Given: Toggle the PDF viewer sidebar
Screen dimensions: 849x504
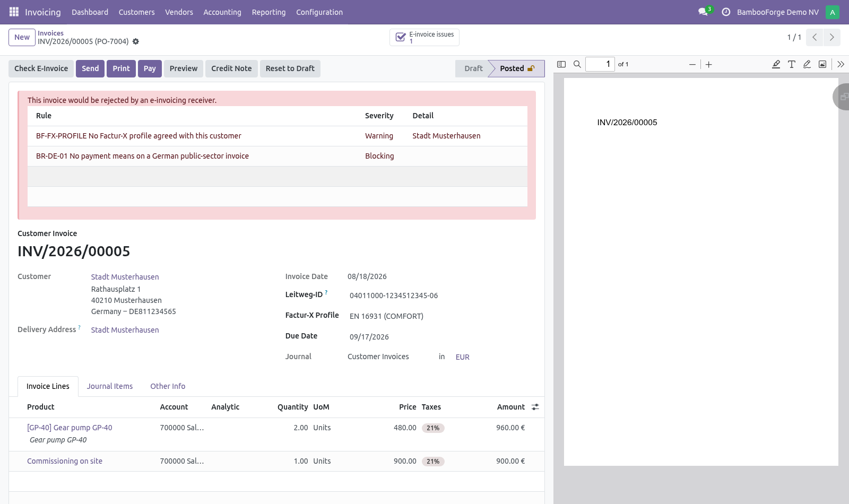Looking at the screenshot, I should (561, 64).
